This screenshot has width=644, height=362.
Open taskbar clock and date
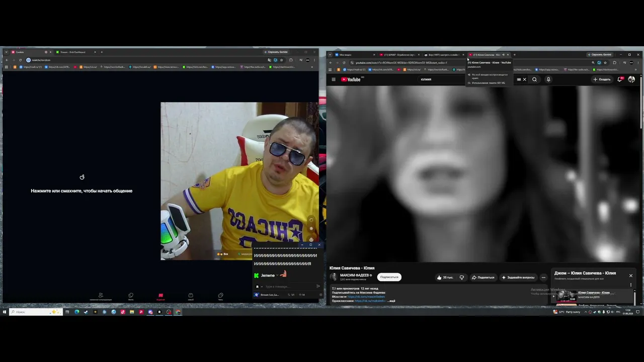628,312
